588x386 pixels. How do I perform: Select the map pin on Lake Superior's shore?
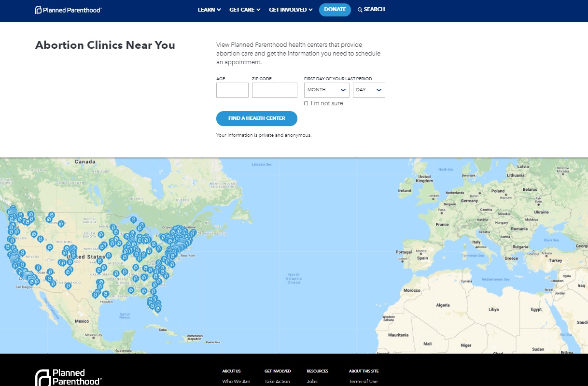coord(134,220)
